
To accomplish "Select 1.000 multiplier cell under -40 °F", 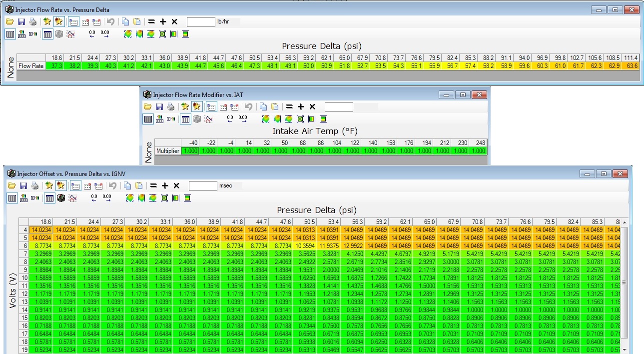I will coord(190,150).
